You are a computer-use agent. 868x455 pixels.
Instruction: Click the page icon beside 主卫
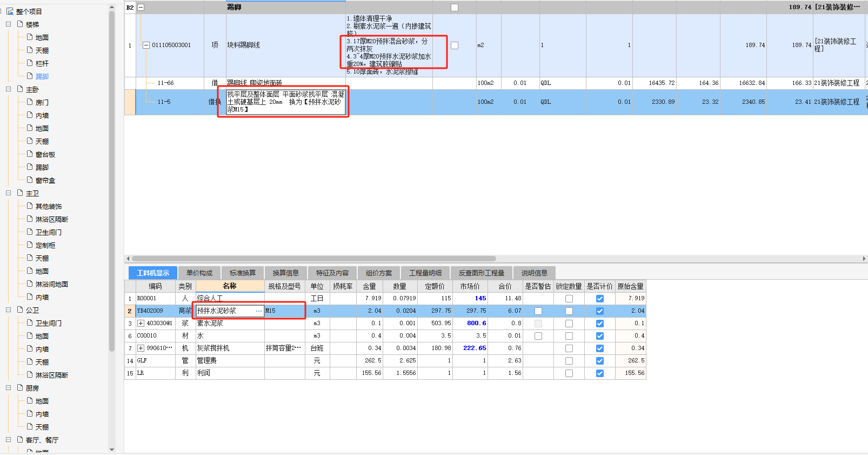(x=20, y=193)
